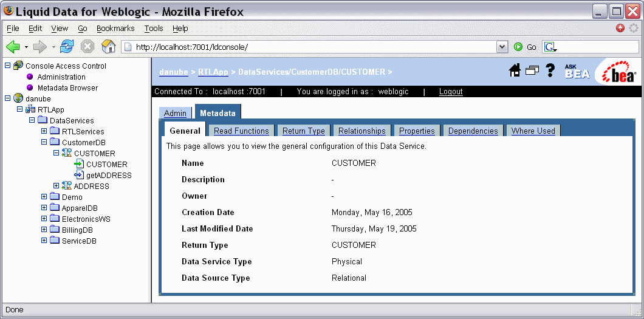Open the Dependencies tab
The height and width of the screenshot is (319, 644).
point(473,131)
